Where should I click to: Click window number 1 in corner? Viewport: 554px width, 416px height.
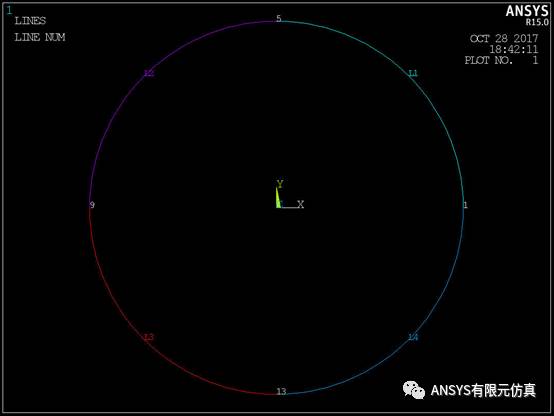click(x=9, y=10)
